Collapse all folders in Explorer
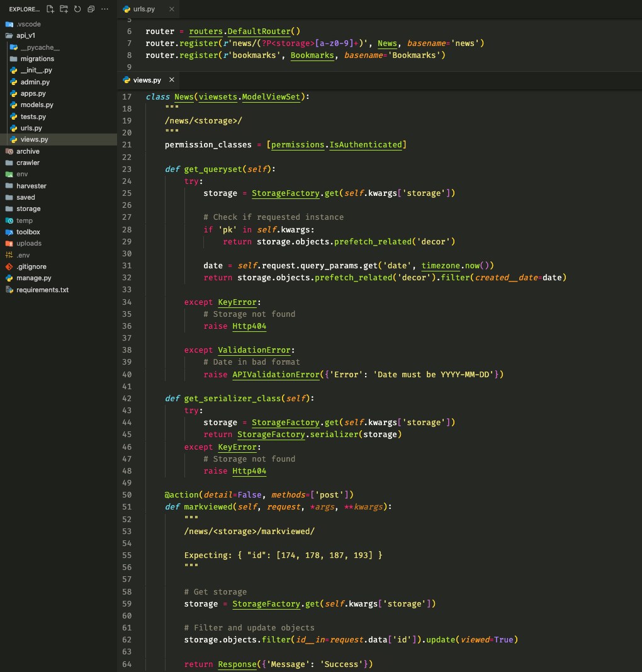 pos(91,9)
